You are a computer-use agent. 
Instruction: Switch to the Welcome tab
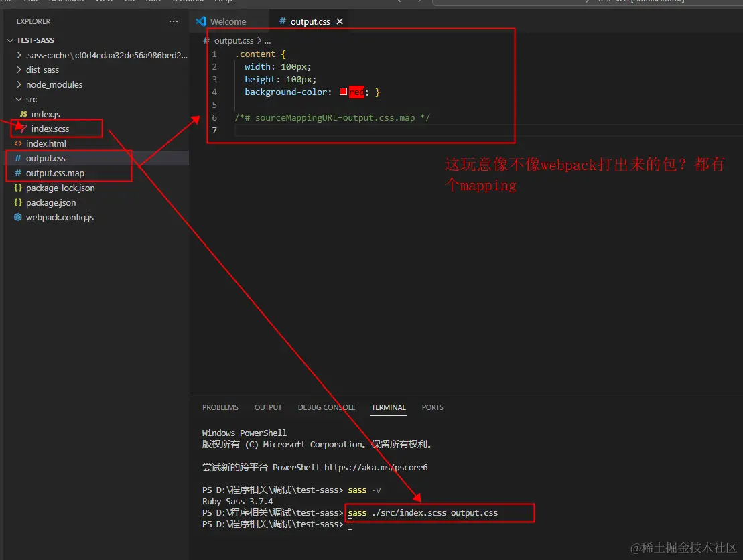click(228, 22)
